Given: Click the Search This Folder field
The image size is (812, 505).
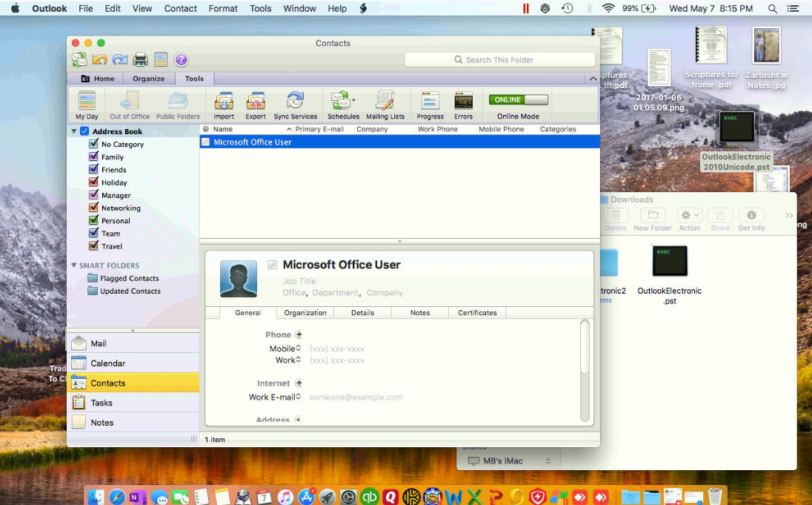Looking at the screenshot, I should point(500,59).
